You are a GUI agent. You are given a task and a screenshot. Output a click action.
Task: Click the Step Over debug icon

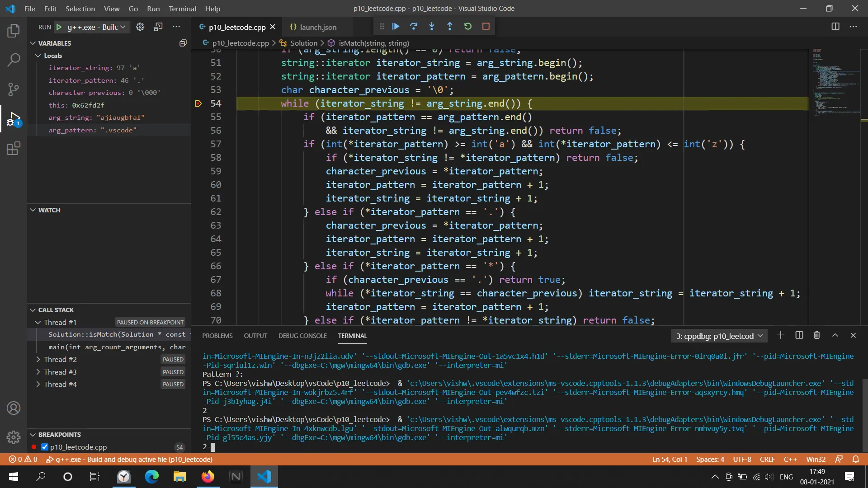tap(414, 27)
